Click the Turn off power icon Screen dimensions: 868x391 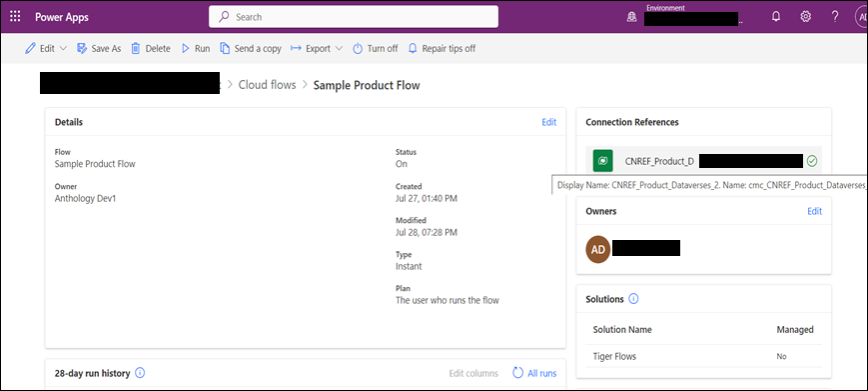pos(358,49)
